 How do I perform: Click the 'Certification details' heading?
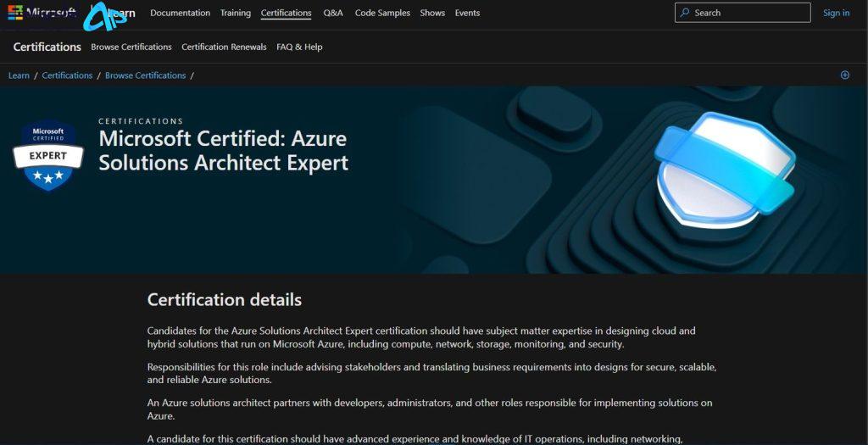(224, 299)
